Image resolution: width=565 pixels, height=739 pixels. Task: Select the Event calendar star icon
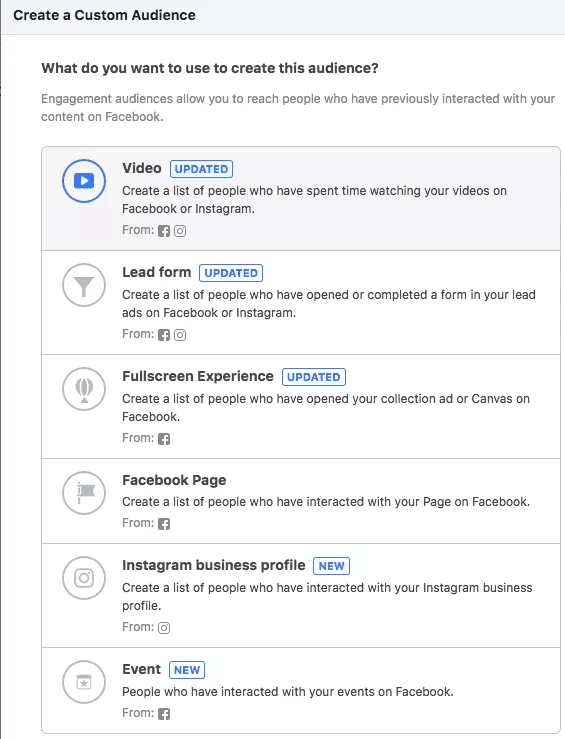click(x=84, y=682)
